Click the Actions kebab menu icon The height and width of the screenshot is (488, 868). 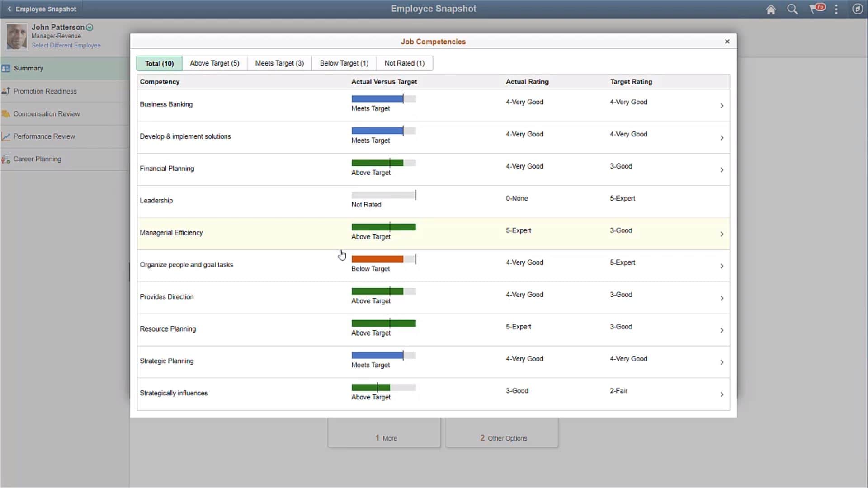[836, 9]
